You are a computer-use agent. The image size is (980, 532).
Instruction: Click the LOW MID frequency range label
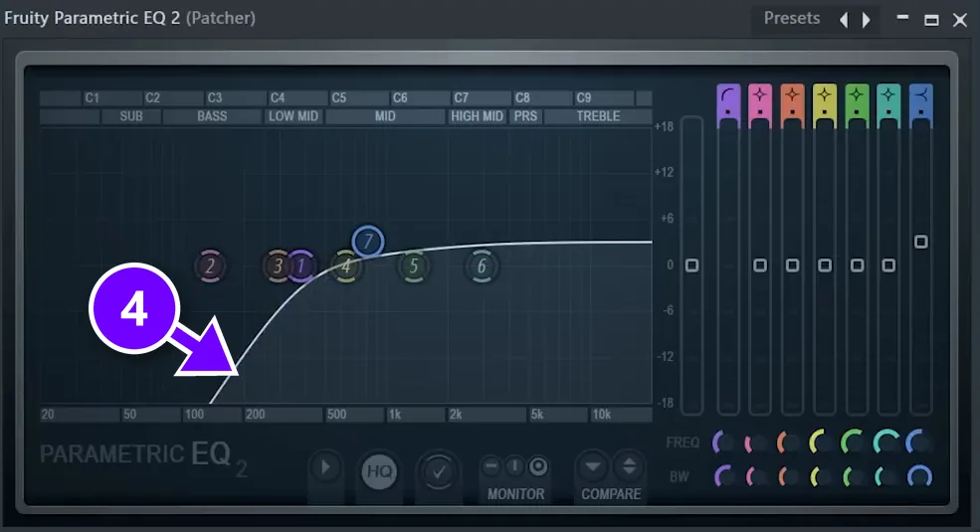coord(294,116)
